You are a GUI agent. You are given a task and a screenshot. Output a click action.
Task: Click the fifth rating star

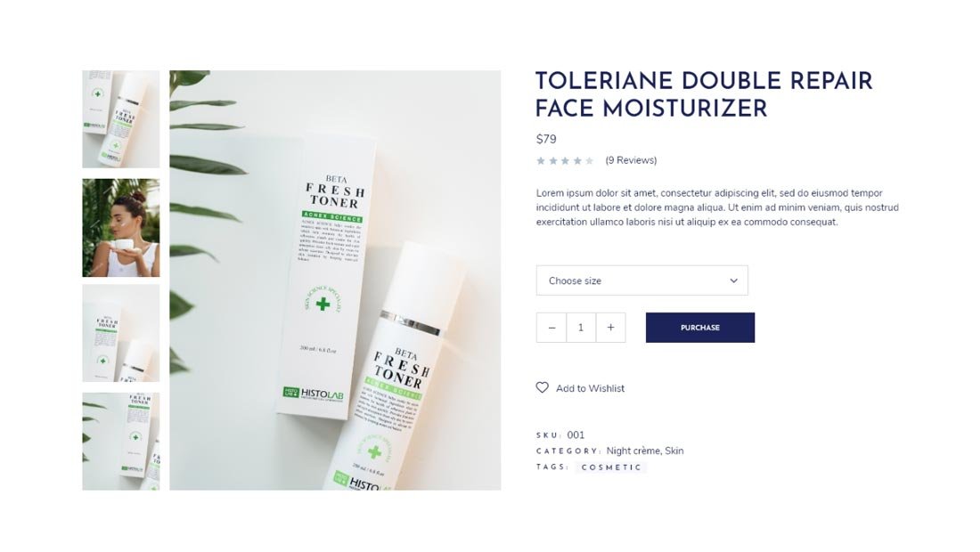coord(590,161)
